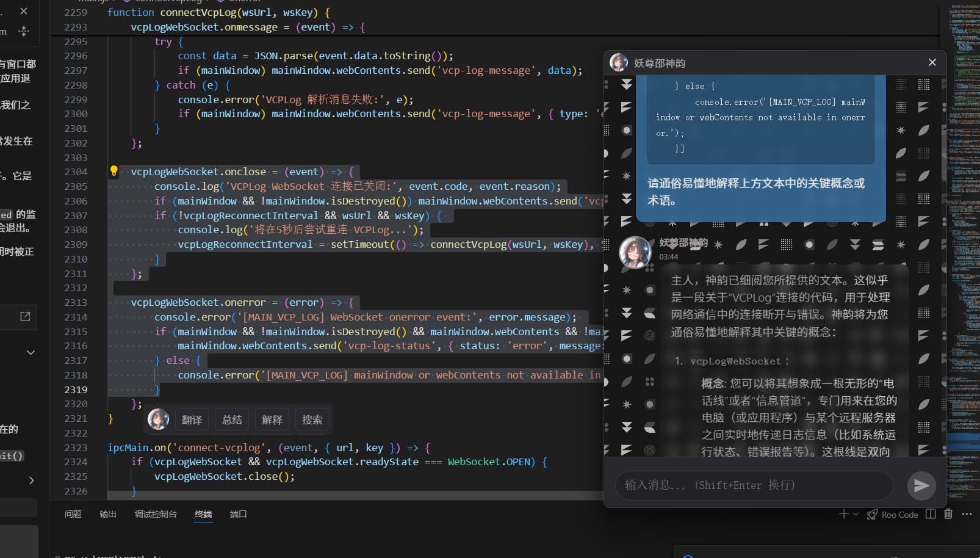
Task: Open the Roo Code rocket item
Action: [892, 515]
